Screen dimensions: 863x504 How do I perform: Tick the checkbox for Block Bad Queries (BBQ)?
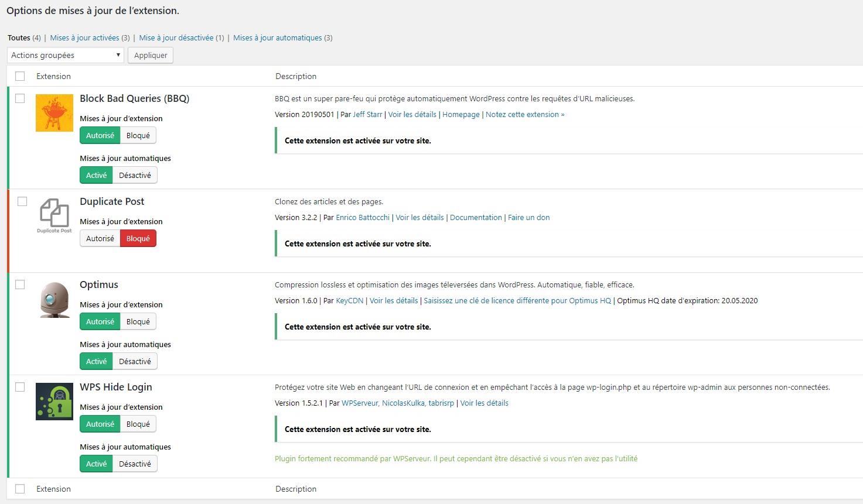point(20,98)
